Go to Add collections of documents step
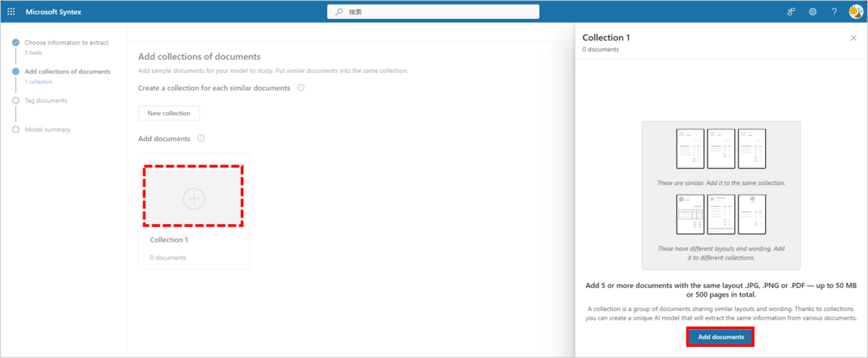Viewport: 868px width, 358px height. pos(67,72)
